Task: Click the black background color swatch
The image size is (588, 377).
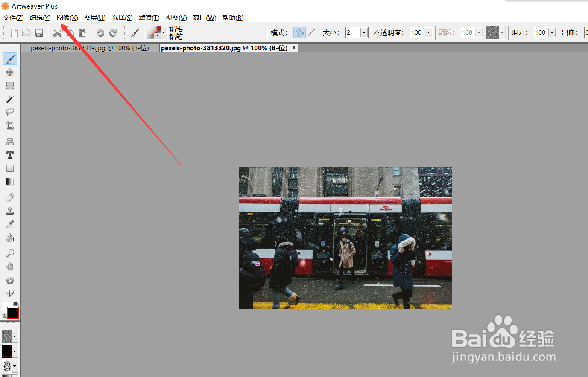Action: pos(13,313)
